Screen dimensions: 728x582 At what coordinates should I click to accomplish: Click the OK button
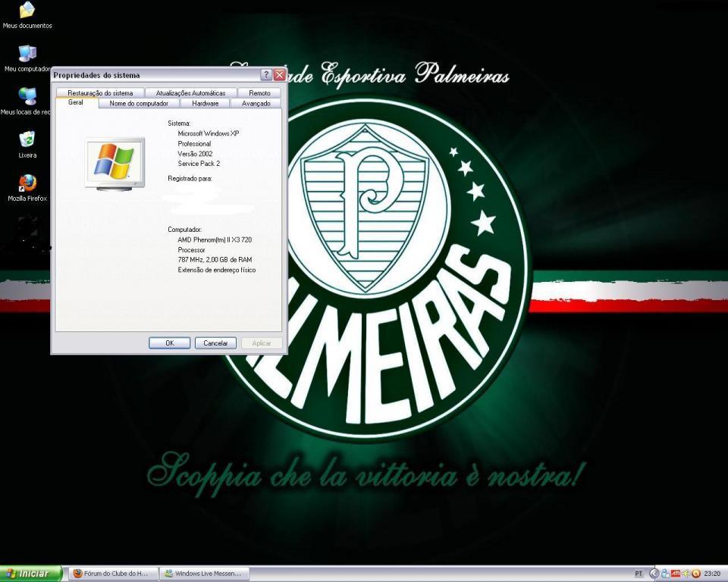click(x=169, y=343)
